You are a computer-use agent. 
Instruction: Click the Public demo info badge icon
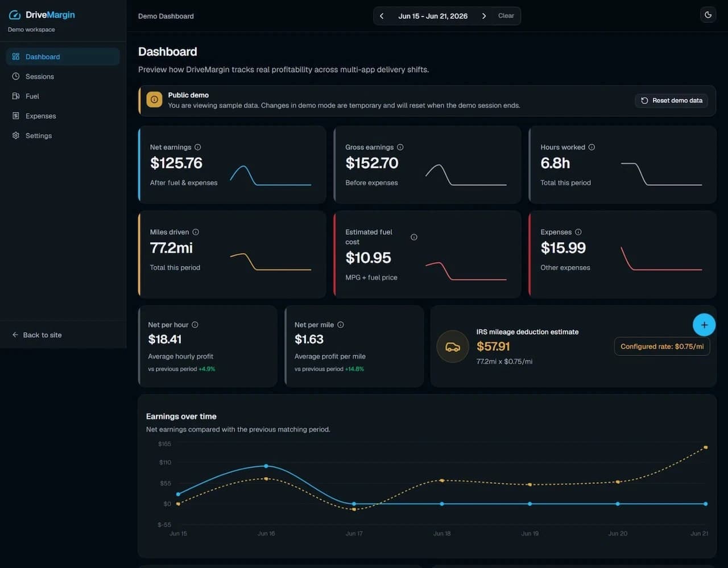[x=154, y=99]
